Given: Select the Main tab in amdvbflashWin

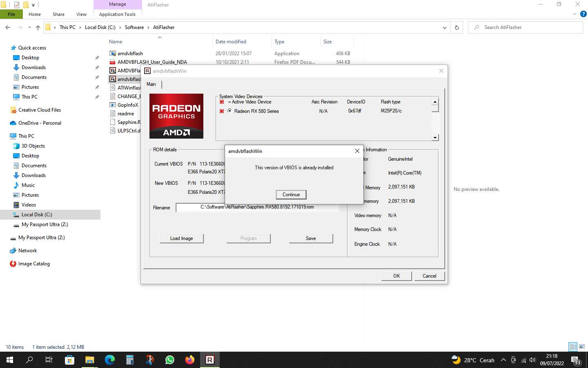Looking at the screenshot, I should tap(151, 84).
